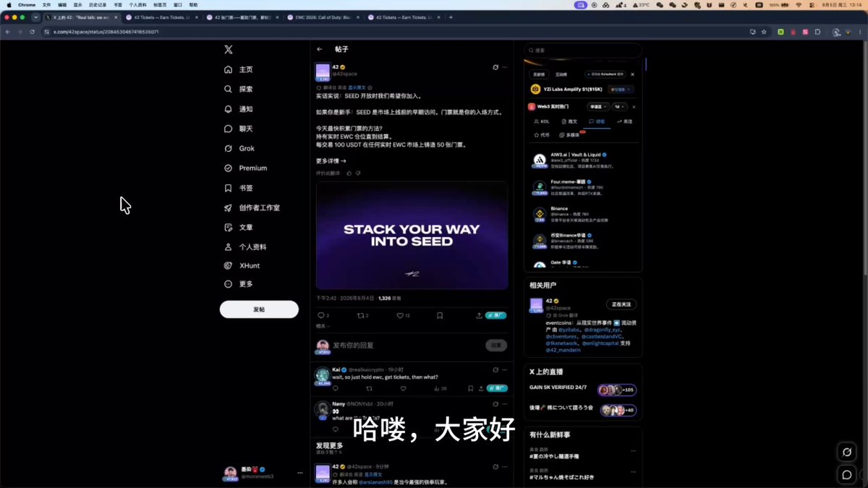The height and width of the screenshot is (488, 868).
Task: Open Grok from the sidebar
Action: pyautogui.click(x=239, y=148)
